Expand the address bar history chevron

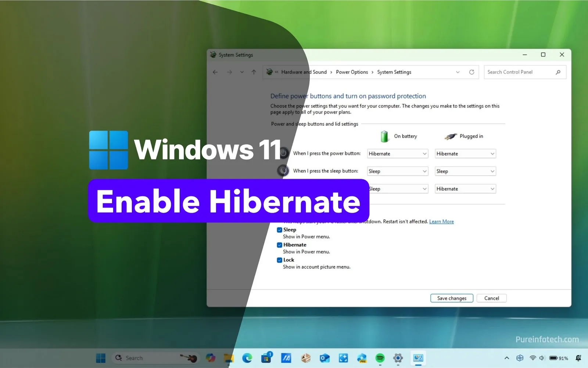tap(458, 72)
